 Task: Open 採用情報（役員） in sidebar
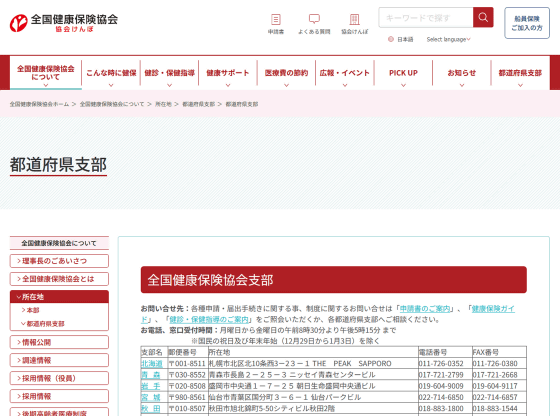pos(59,378)
